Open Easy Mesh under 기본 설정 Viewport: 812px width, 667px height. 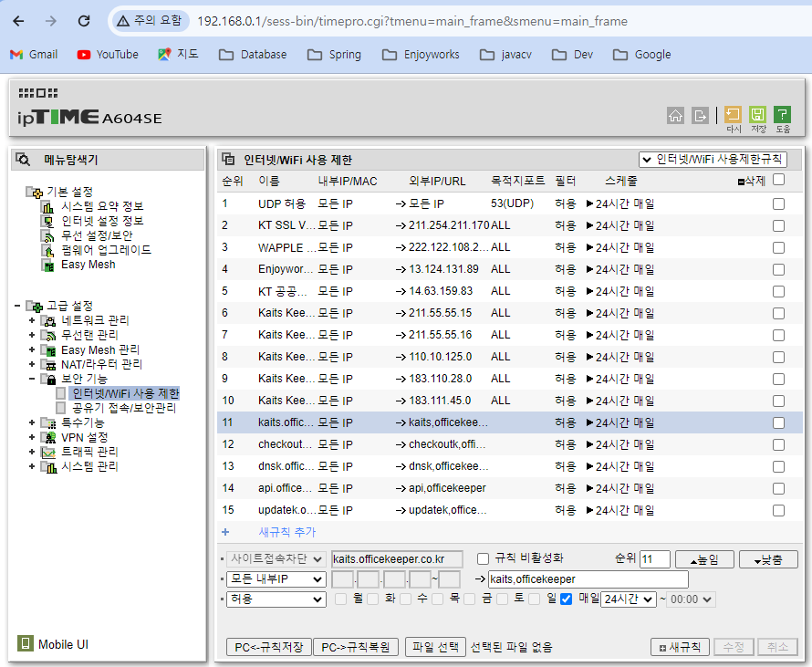pos(88,264)
